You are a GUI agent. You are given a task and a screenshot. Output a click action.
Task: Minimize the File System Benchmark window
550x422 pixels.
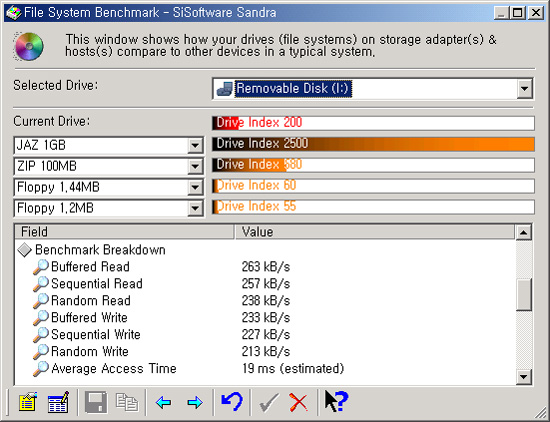pos(502,13)
